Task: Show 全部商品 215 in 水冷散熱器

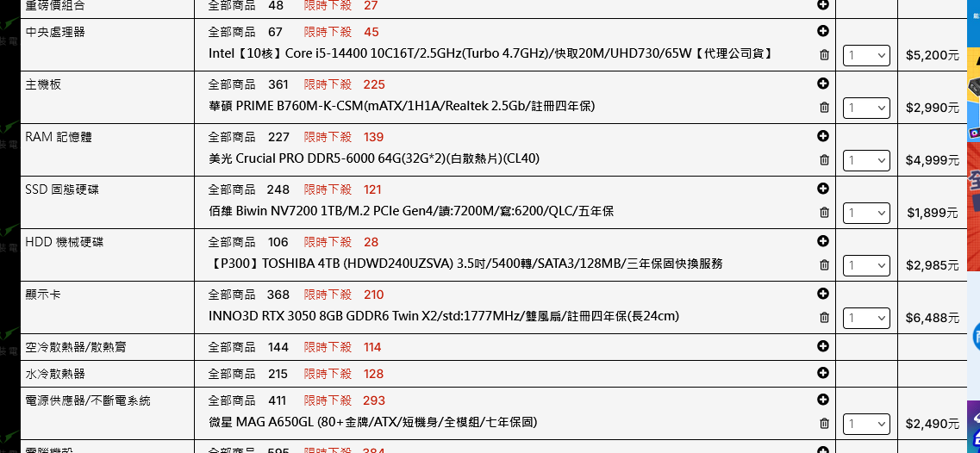Action: pyautogui.click(x=248, y=374)
